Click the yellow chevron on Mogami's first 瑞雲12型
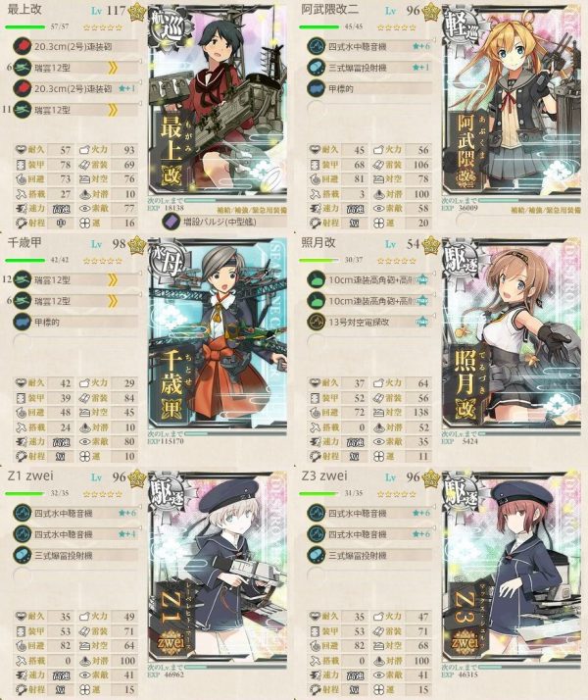 [x=113, y=68]
